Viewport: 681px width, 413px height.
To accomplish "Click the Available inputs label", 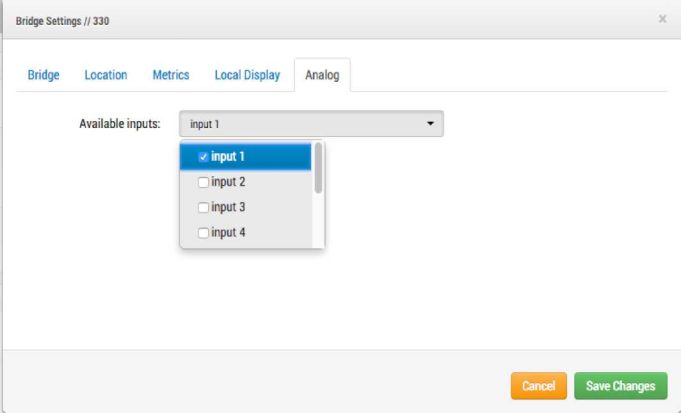I will [120, 124].
